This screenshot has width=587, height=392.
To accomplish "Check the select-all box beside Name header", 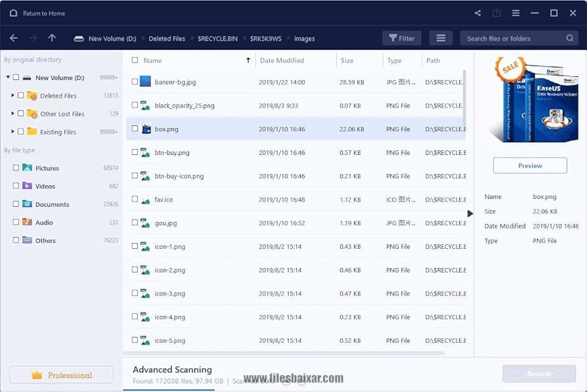I will point(135,60).
